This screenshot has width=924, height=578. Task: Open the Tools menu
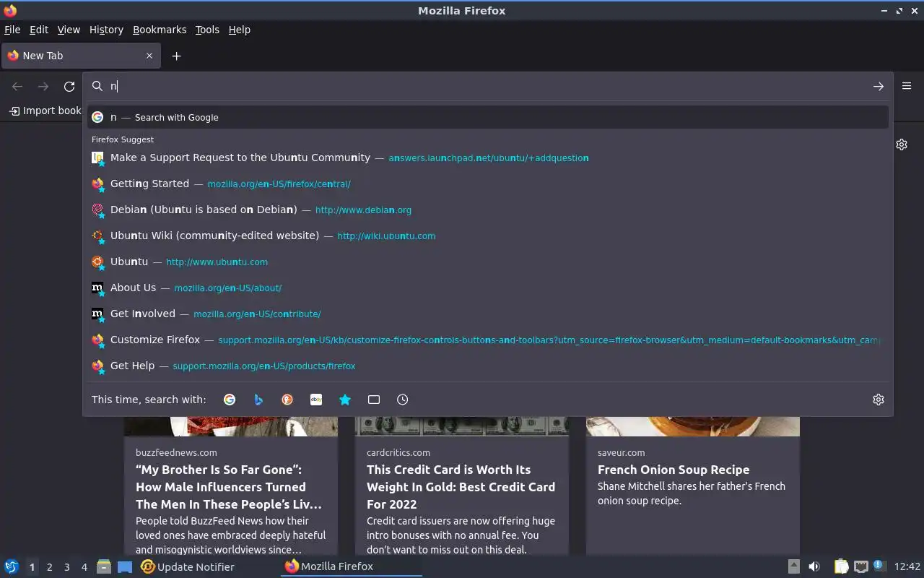207,30
